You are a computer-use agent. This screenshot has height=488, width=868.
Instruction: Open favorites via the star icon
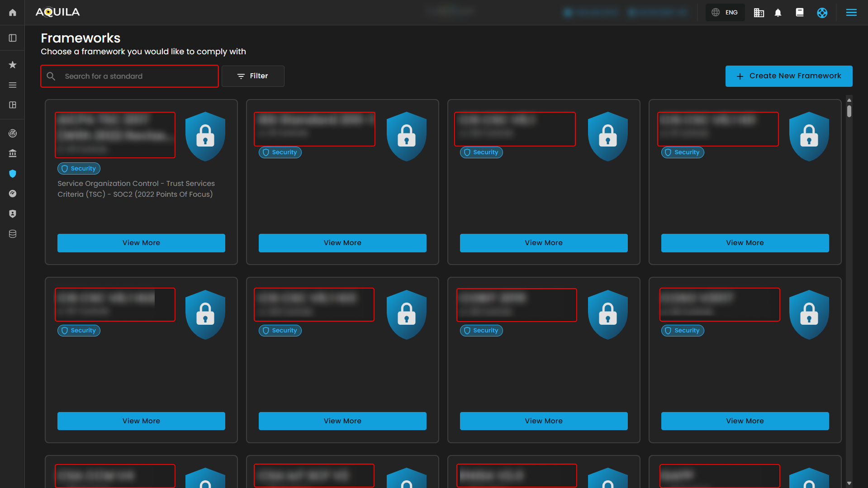[13, 65]
